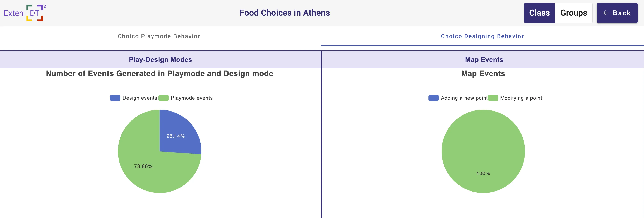Screen dimensions: 644x218
Task: Click the Play-Design Modes section header
Action: coord(160,60)
